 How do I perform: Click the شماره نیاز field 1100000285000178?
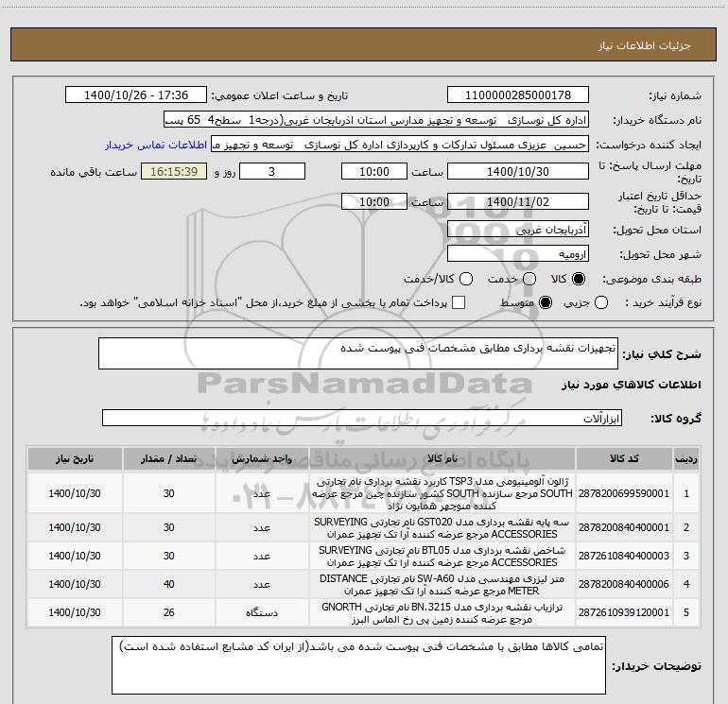click(x=518, y=95)
